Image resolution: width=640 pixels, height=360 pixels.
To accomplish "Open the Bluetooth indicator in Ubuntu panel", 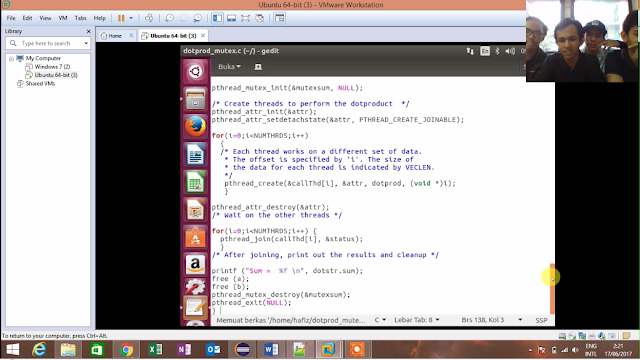I will pyautogui.click(x=497, y=51).
